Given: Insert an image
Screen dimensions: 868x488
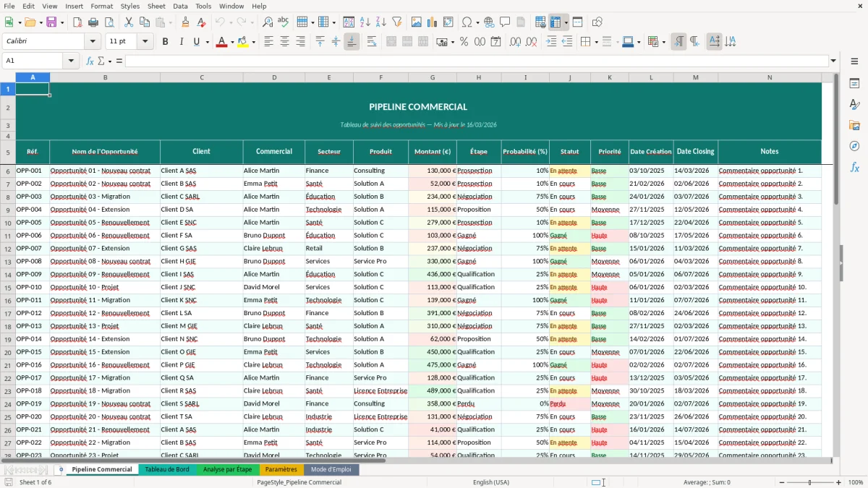Looking at the screenshot, I should (x=417, y=22).
